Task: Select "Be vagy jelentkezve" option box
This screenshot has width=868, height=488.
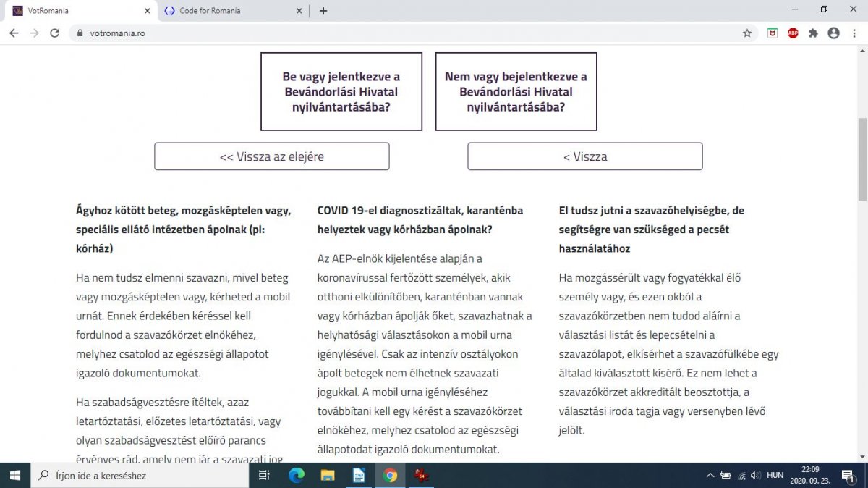Action: [x=341, y=92]
